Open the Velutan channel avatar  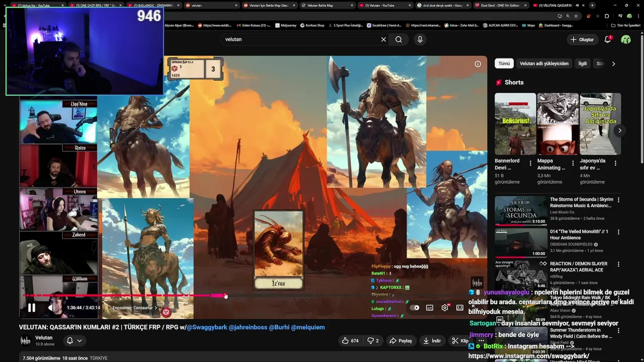tap(25, 341)
